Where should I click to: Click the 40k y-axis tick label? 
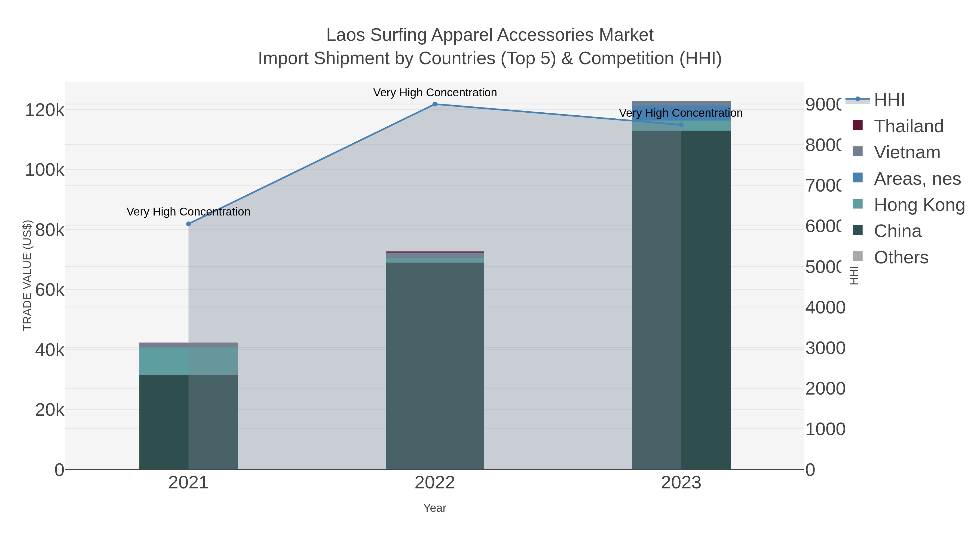pyautogui.click(x=50, y=350)
